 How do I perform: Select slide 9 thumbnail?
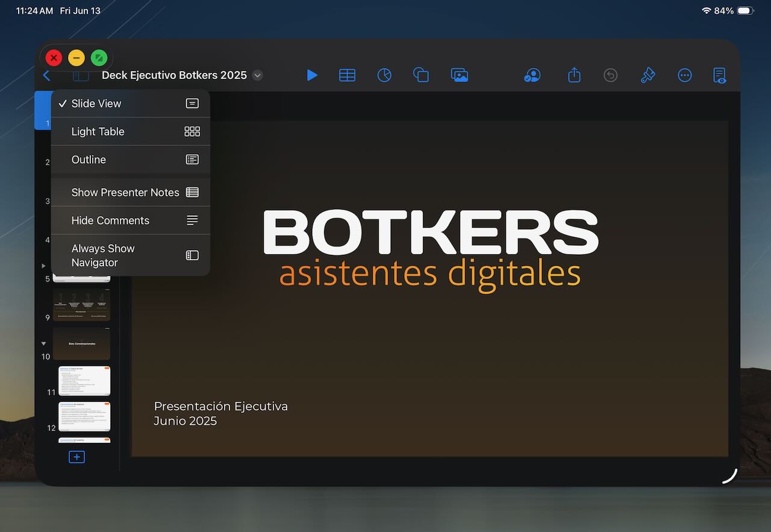click(81, 305)
